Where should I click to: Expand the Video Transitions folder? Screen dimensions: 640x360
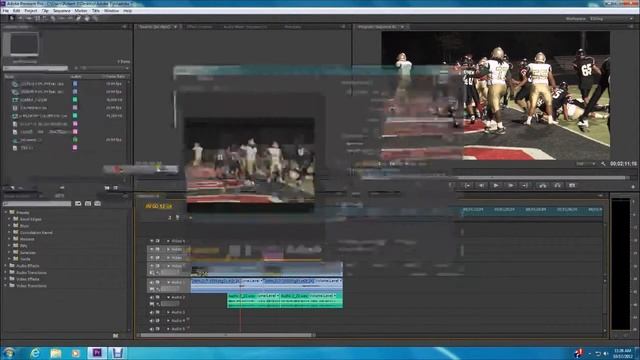click(x=6, y=286)
